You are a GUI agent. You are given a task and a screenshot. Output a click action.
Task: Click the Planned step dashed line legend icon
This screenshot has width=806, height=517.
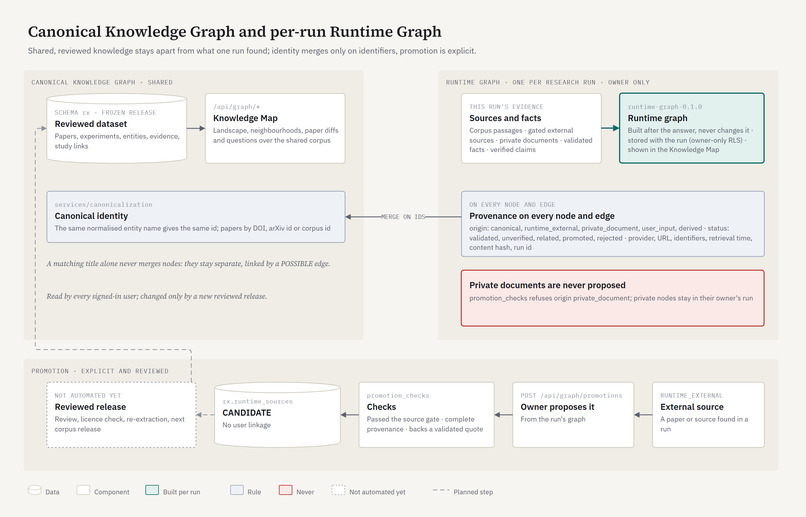(x=441, y=490)
